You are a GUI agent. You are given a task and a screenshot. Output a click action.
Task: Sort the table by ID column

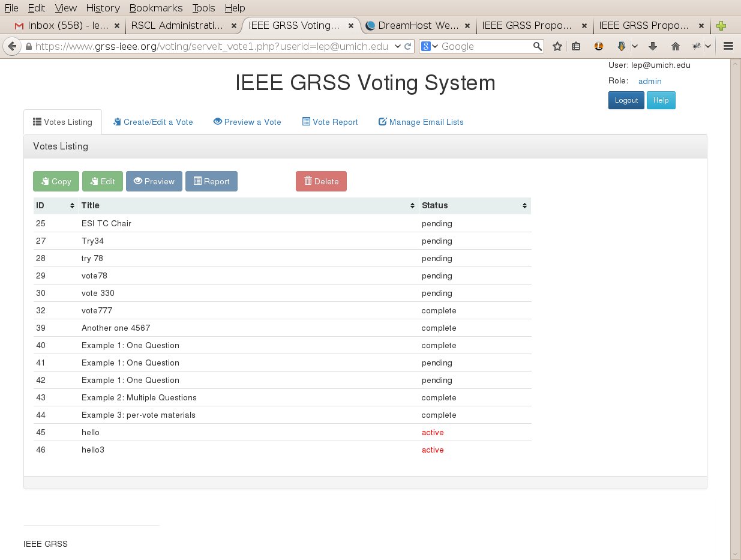coord(56,205)
